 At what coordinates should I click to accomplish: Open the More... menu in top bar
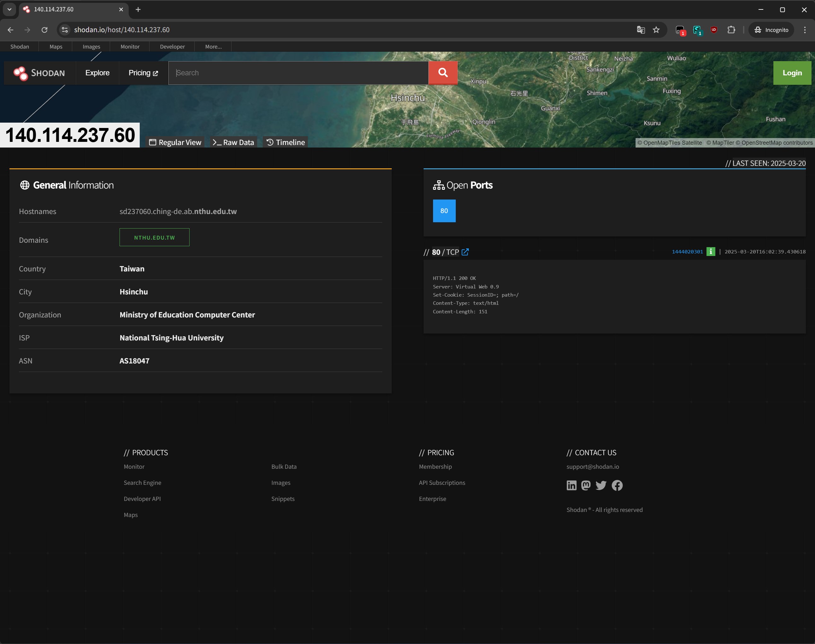214,47
